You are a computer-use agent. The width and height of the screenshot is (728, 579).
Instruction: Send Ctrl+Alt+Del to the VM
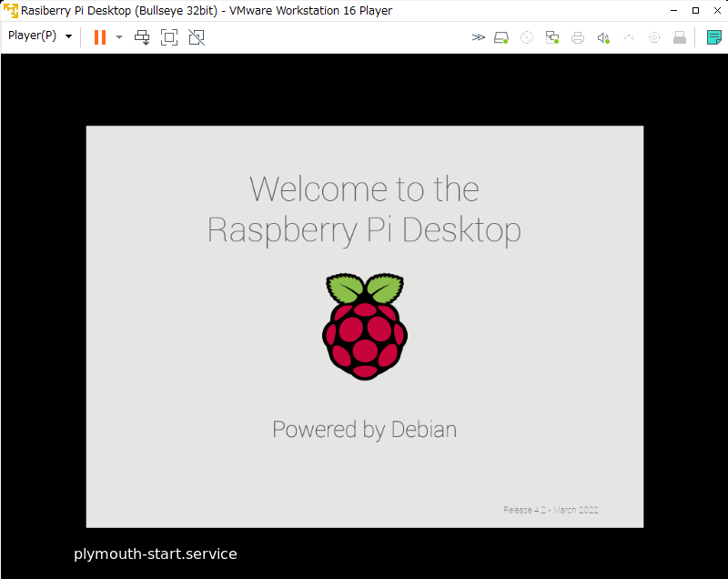(142, 37)
